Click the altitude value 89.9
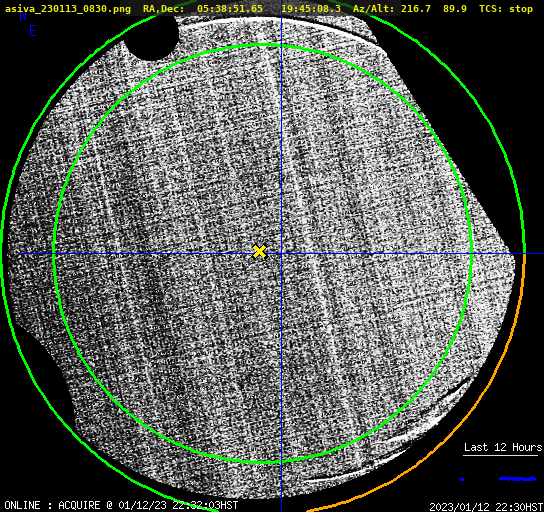This screenshot has width=544, height=512. (455, 9)
